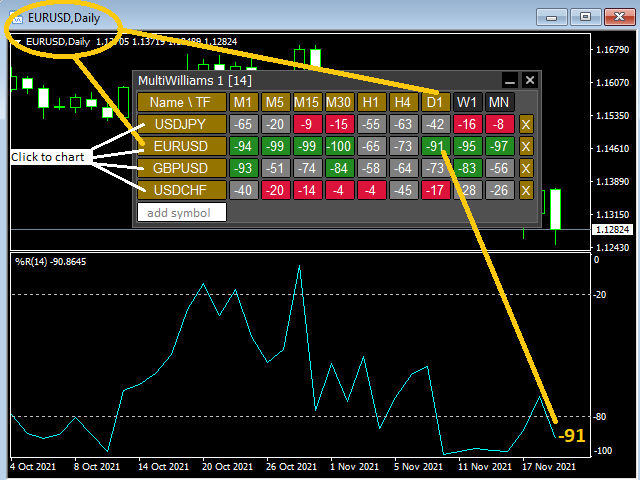The image size is (640, 480).
Task: Open GBPUSD chart from symbol button
Action: coord(182,168)
